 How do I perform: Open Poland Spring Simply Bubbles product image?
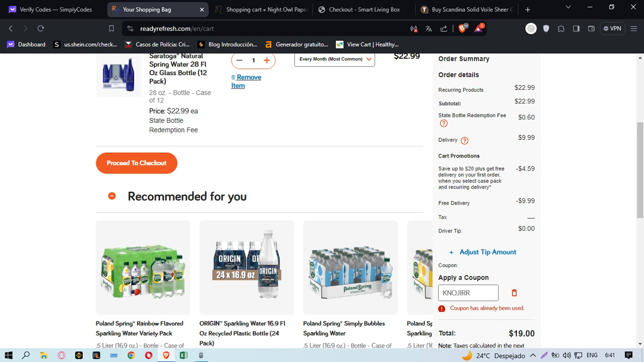(350, 268)
